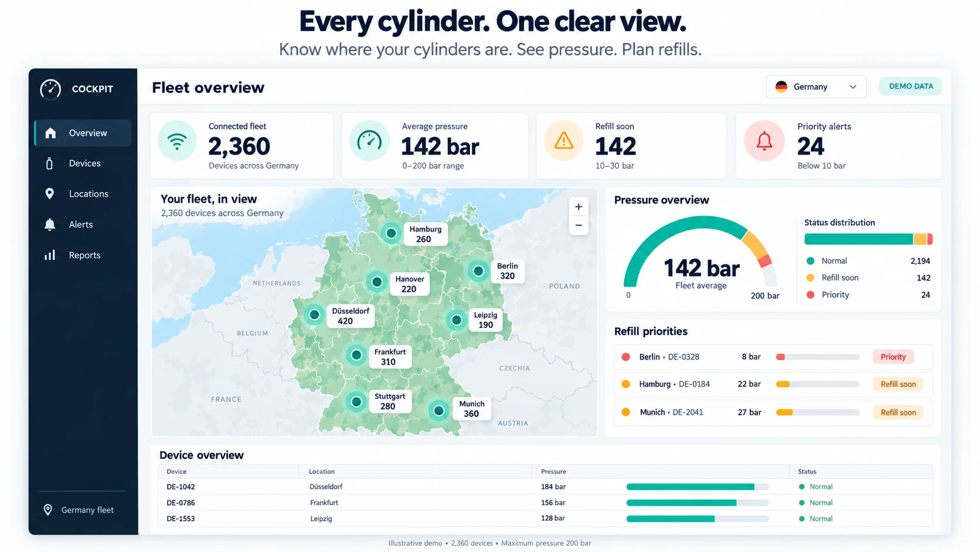Click the Alerts bell icon in sidebar
Viewport: 980px width, 552px height.
50,225
